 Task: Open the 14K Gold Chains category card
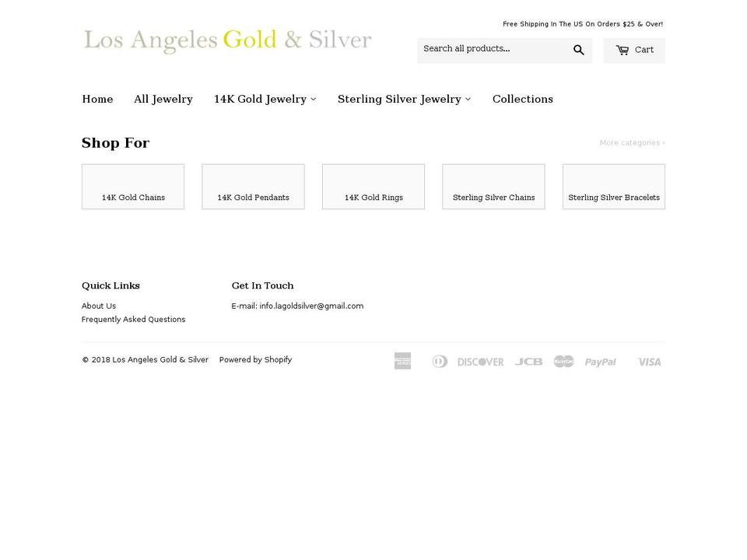133,187
